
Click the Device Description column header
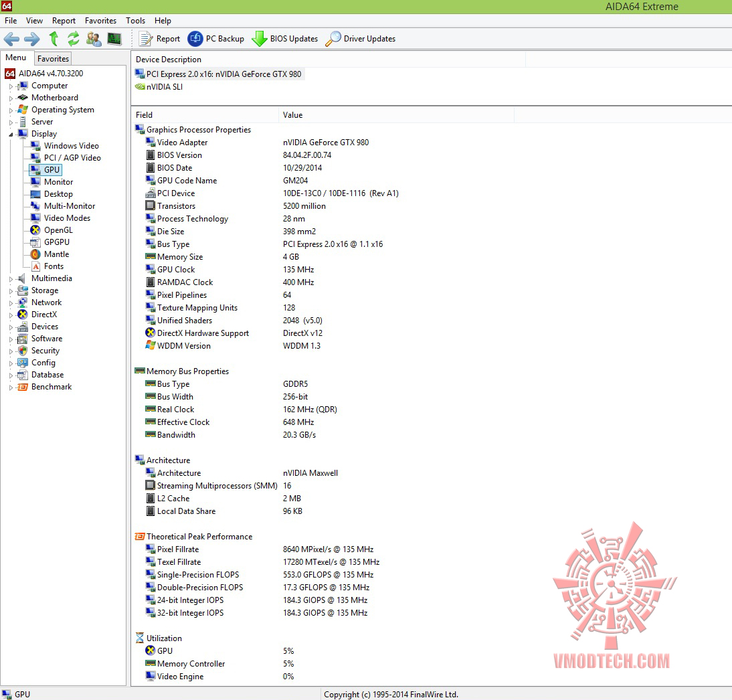[328, 60]
